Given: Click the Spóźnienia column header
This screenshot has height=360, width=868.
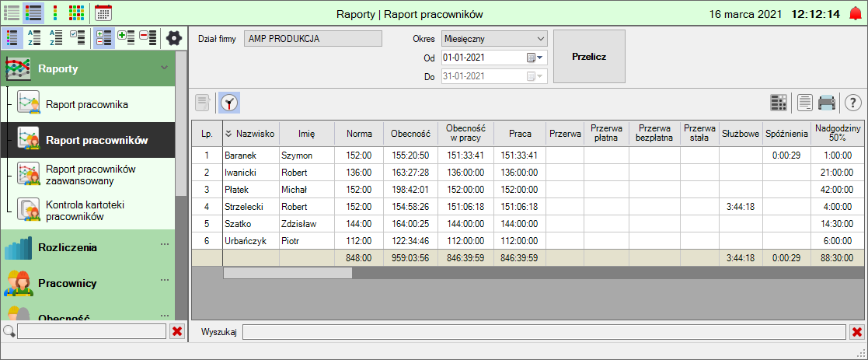Looking at the screenshot, I should point(786,133).
